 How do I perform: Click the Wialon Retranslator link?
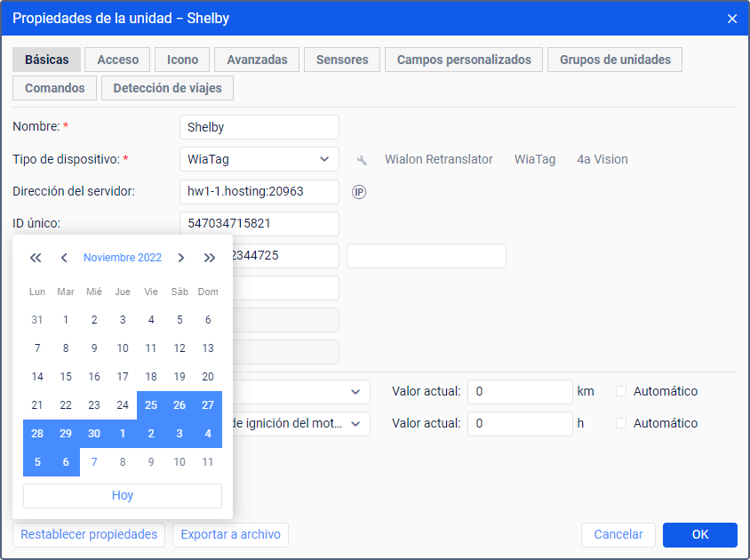[439, 160]
